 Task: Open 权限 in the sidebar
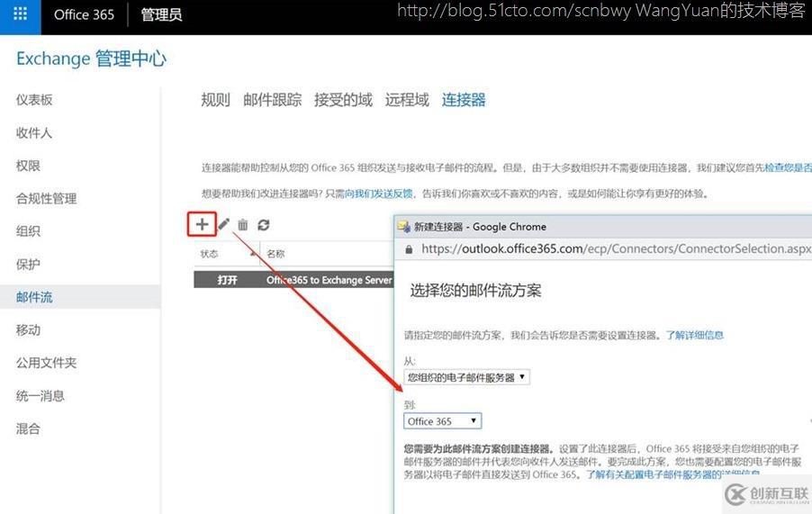[x=28, y=166]
